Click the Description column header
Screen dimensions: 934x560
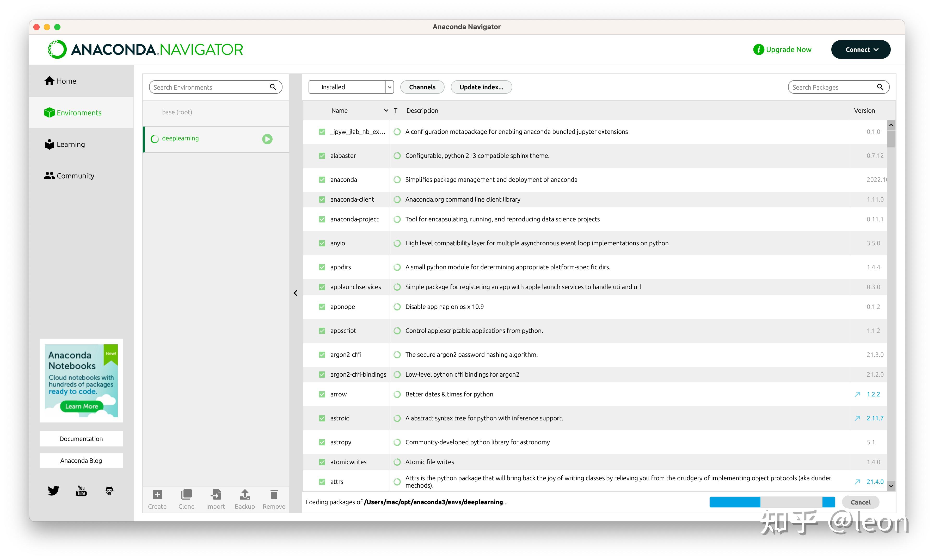tap(422, 110)
